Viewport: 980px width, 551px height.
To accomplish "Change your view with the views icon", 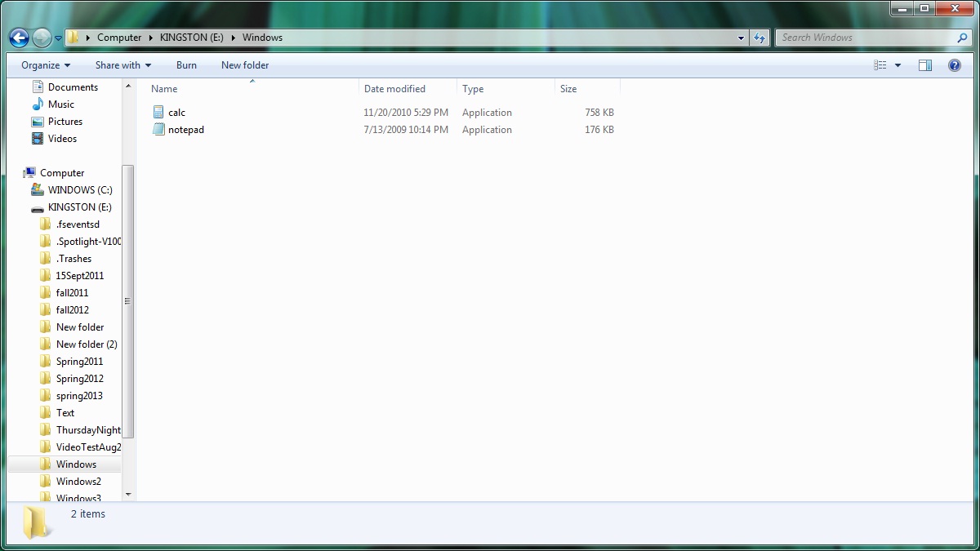I will [x=880, y=65].
